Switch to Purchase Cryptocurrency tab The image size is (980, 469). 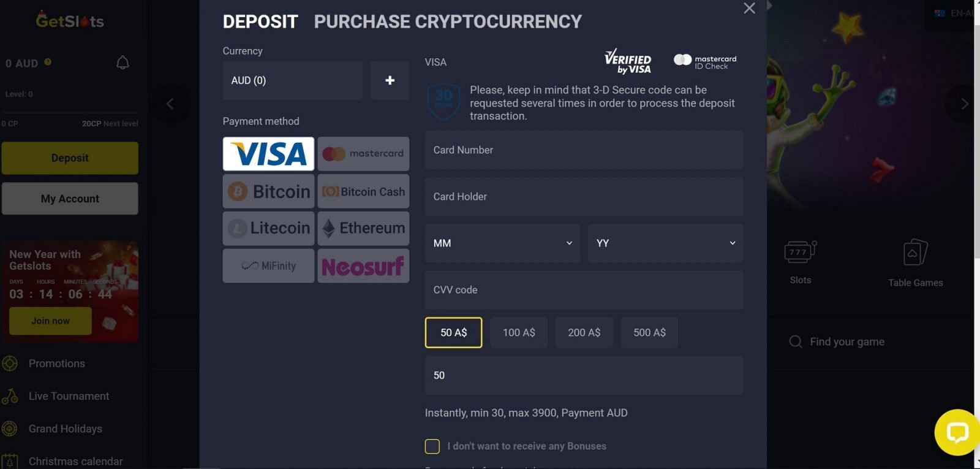[448, 21]
